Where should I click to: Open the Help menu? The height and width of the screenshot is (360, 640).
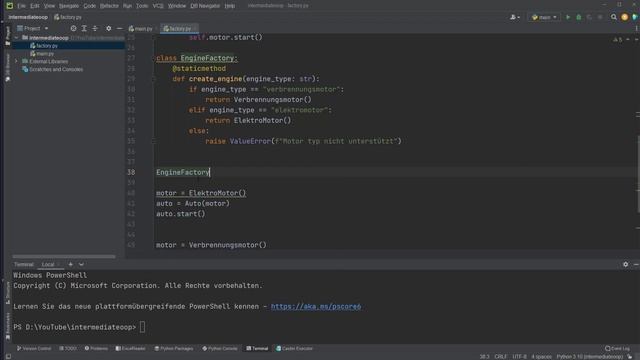[230, 6]
